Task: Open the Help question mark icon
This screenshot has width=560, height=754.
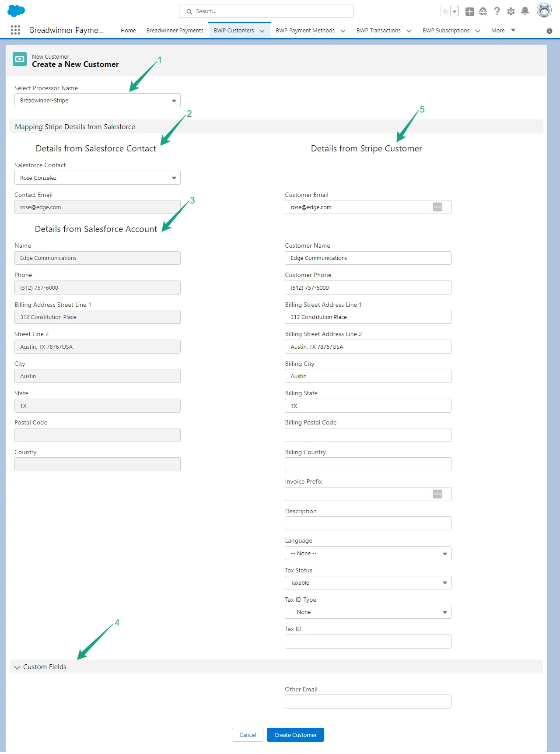Action: pyautogui.click(x=497, y=11)
